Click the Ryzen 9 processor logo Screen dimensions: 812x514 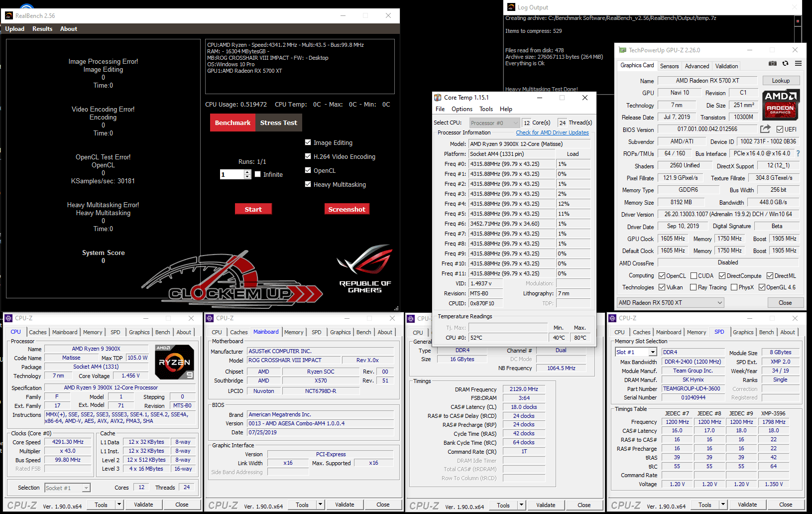[x=174, y=362]
